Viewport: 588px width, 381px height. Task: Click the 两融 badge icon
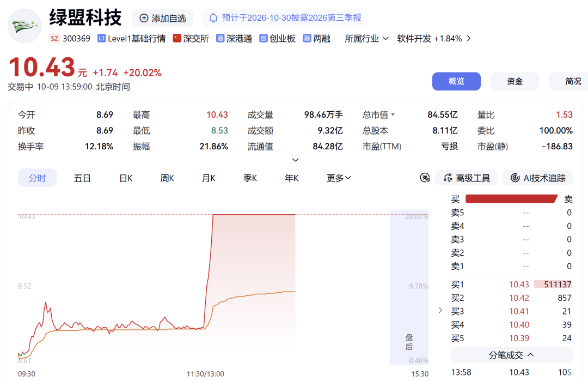point(307,38)
